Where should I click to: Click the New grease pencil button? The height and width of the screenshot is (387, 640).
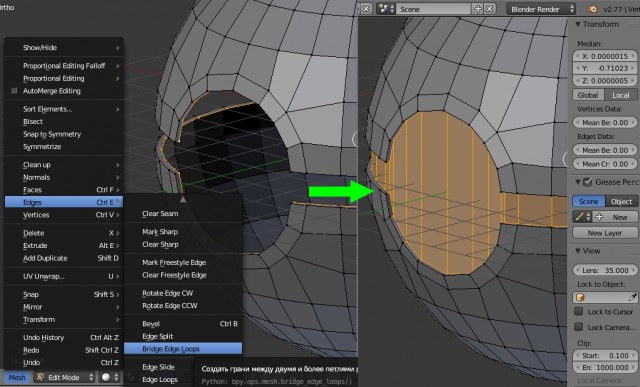pos(615,217)
